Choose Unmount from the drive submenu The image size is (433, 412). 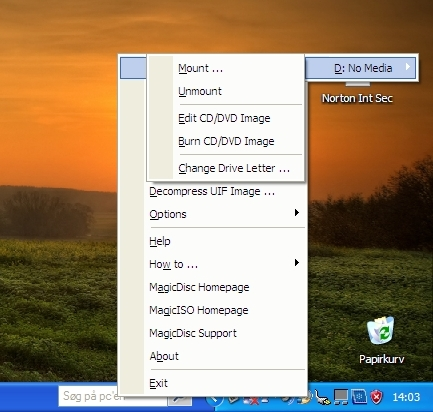point(226,91)
